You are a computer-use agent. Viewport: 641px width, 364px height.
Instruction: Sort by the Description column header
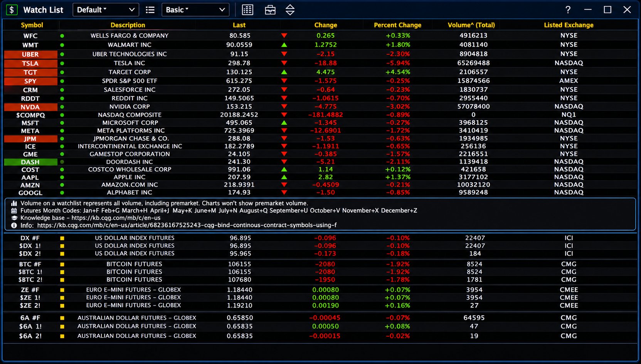point(128,25)
